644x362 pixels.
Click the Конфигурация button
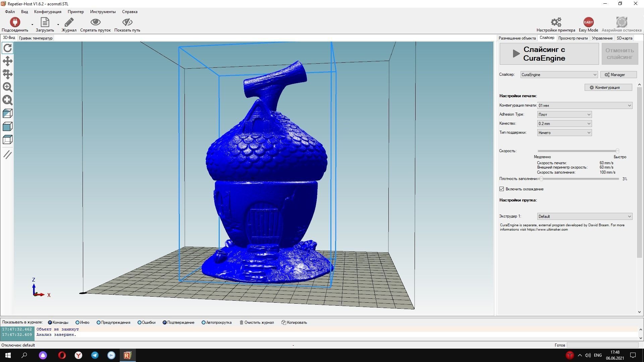tap(608, 87)
